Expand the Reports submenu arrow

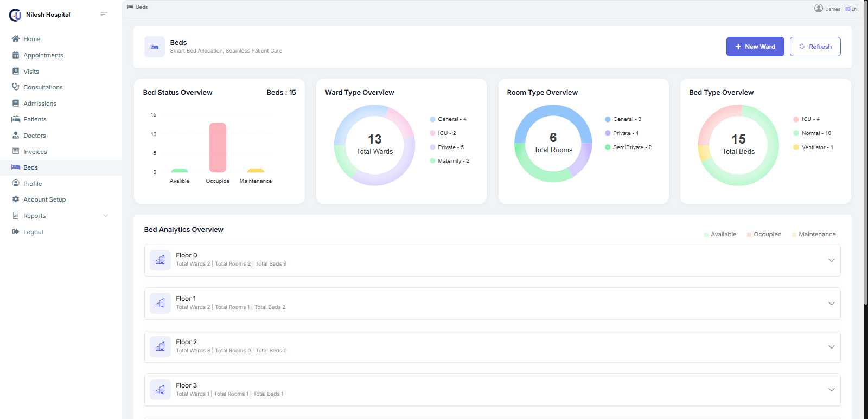[106, 216]
